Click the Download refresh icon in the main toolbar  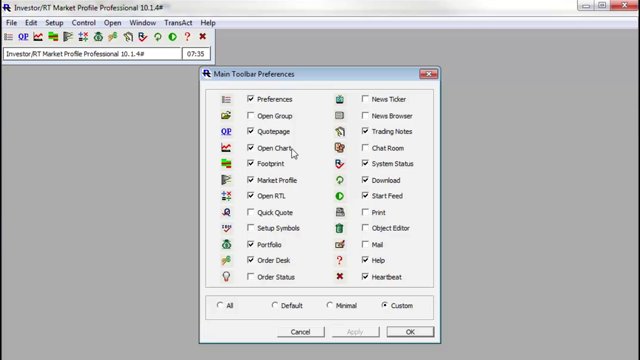(x=158, y=37)
